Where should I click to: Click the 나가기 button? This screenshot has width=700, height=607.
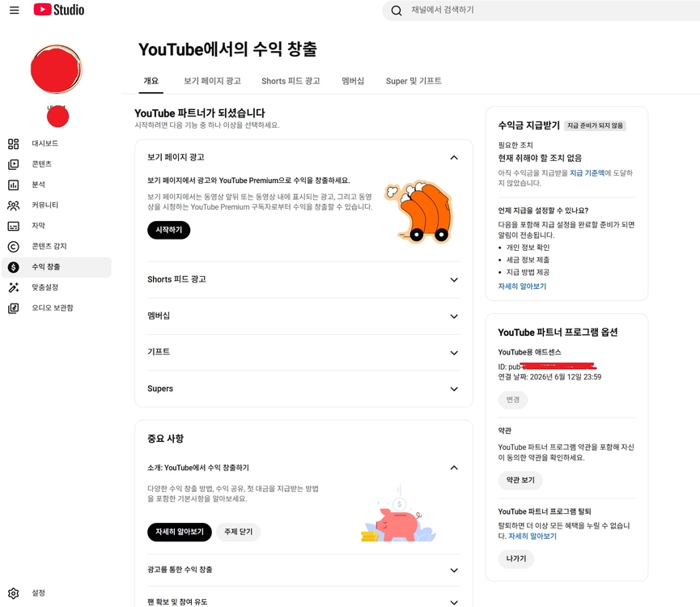tap(516, 558)
